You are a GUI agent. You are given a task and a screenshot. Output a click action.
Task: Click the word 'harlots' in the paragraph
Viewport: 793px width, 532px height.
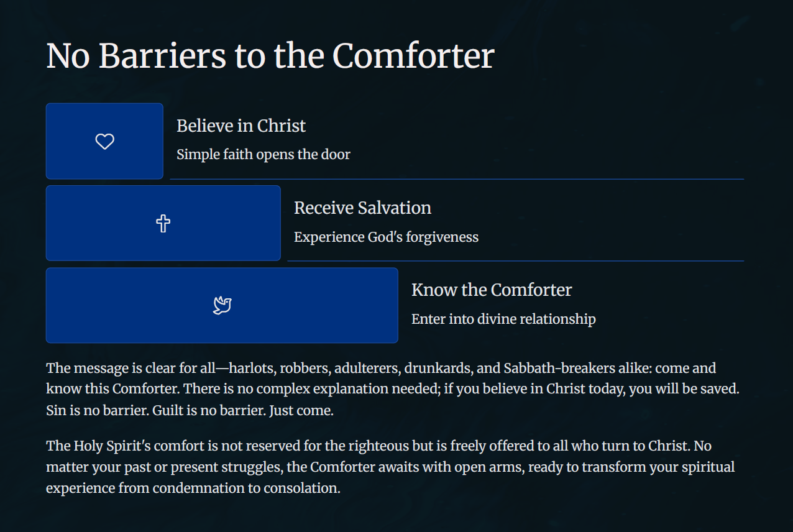point(252,368)
